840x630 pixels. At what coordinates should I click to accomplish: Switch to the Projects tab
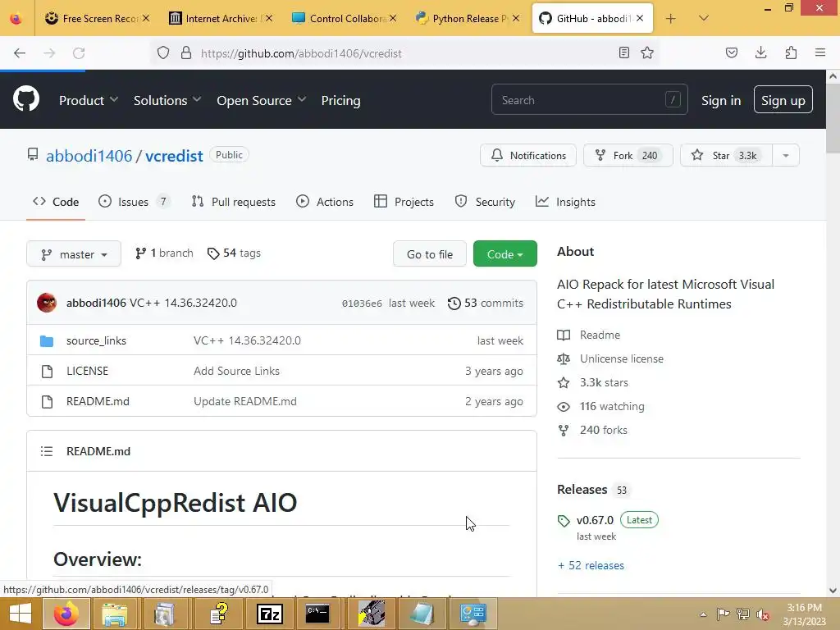(404, 202)
